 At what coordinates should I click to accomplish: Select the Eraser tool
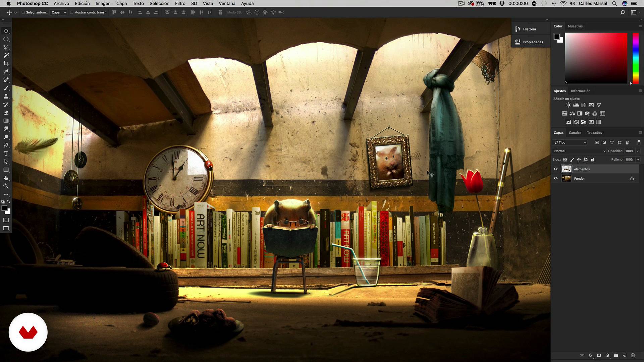pos(6,113)
